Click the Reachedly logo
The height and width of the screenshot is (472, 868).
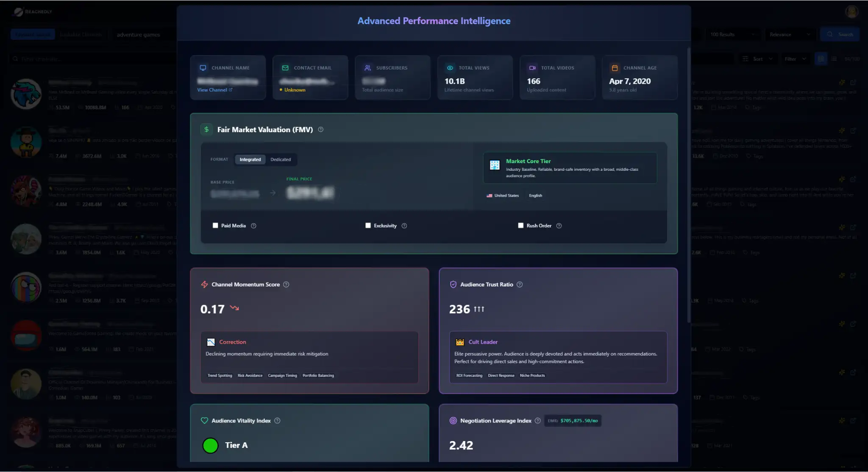click(33, 12)
